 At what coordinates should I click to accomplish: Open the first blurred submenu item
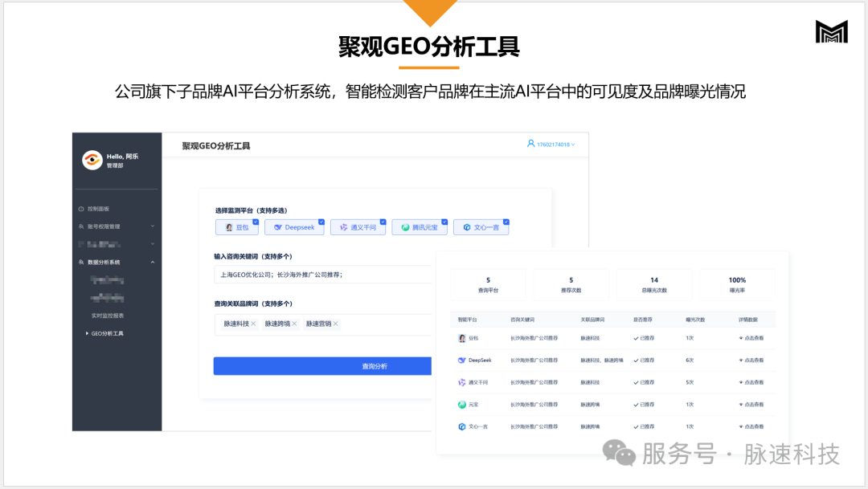pos(108,280)
